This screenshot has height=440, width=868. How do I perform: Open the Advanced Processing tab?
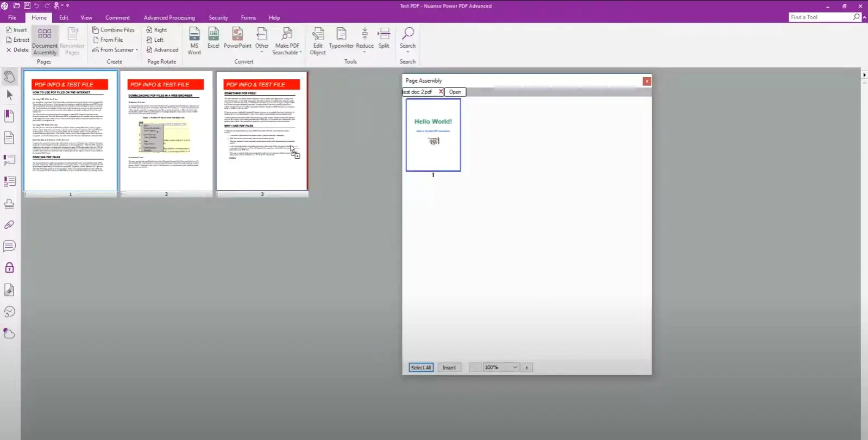coord(169,18)
